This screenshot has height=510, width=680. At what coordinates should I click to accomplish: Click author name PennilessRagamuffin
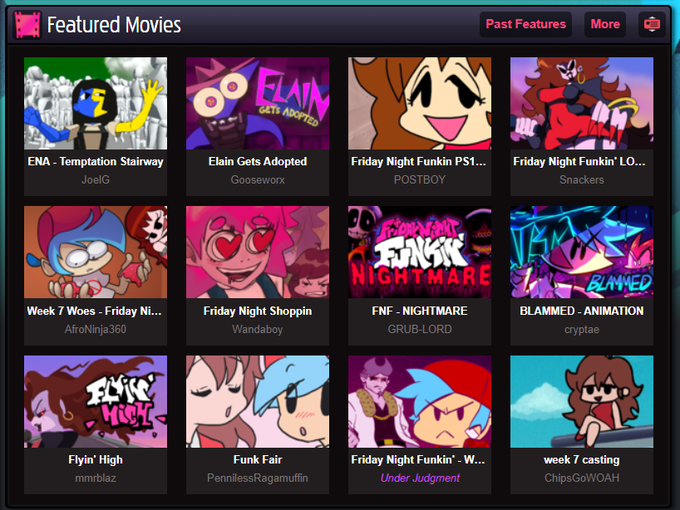[258, 478]
